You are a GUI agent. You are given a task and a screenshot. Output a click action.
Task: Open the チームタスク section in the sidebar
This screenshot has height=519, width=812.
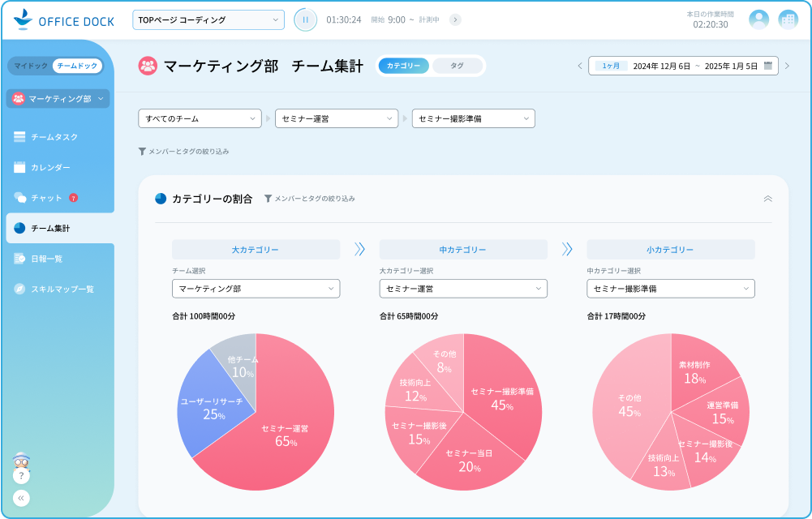click(x=49, y=137)
